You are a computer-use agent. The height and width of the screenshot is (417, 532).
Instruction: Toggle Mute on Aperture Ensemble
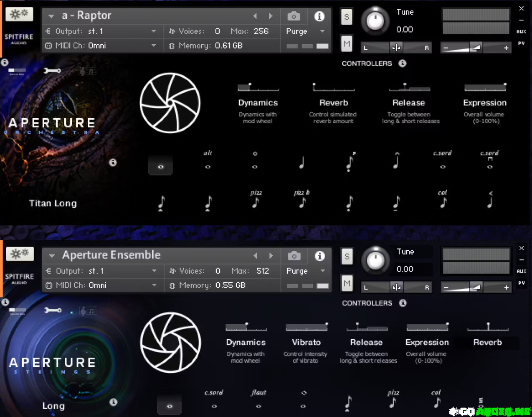347,283
